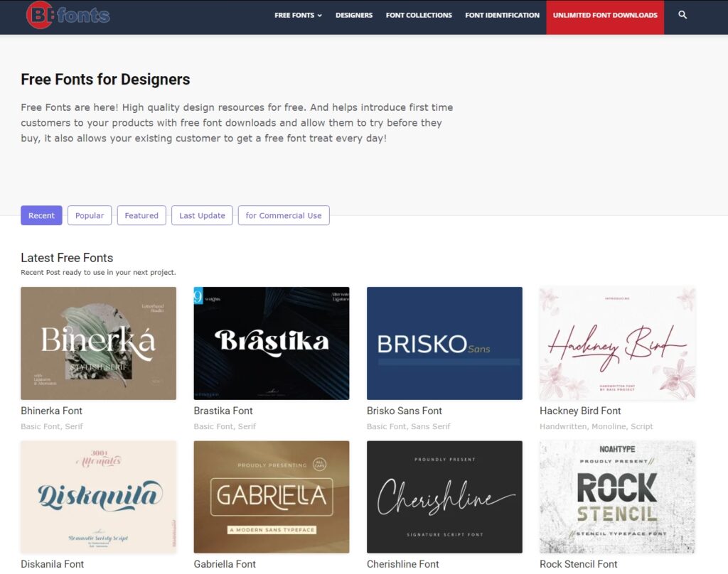Open the Gabriella font preview image
The image size is (728, 574).
pos(272,497)
